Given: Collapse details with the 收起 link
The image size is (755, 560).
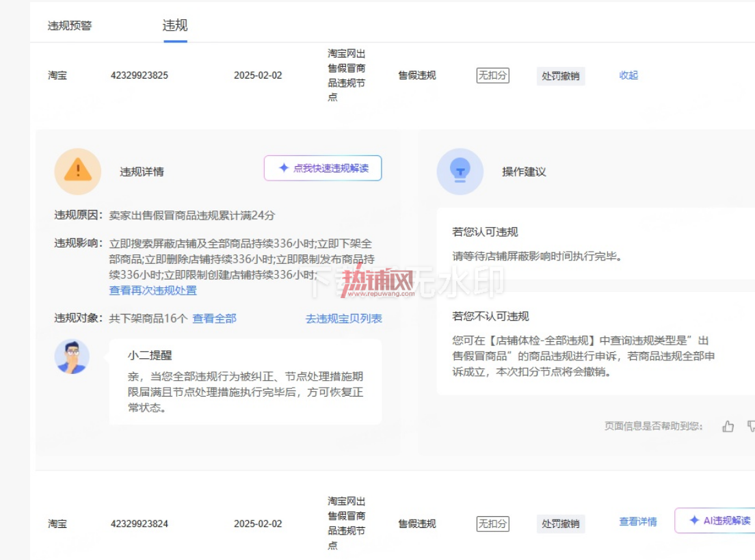Looking at the screenshot, I should [x=628, y=75].
